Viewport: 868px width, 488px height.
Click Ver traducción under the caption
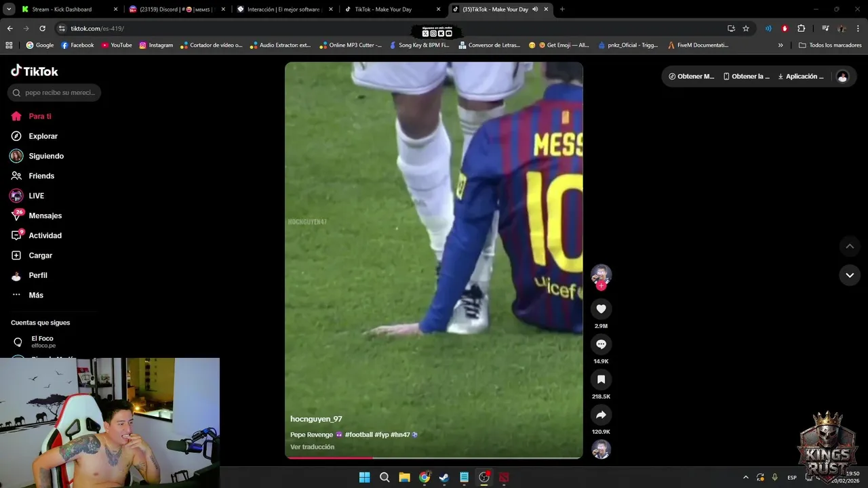tap(312, 447)
